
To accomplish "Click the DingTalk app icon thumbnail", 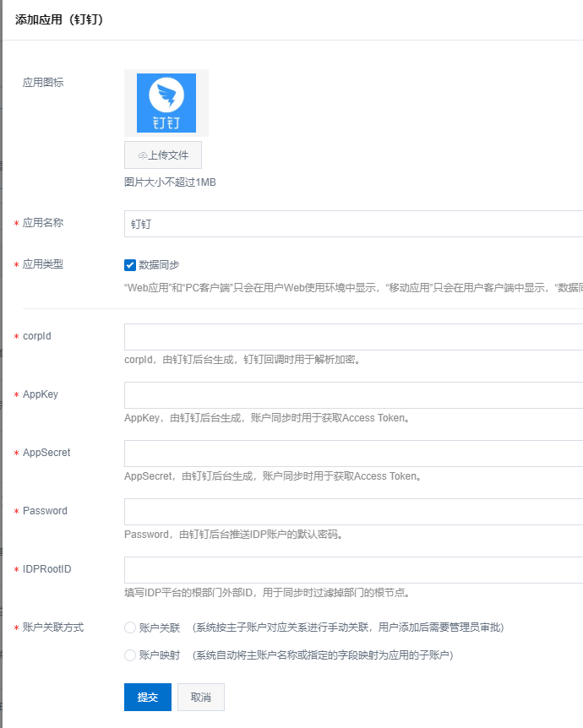I will [x=166, y=103].
